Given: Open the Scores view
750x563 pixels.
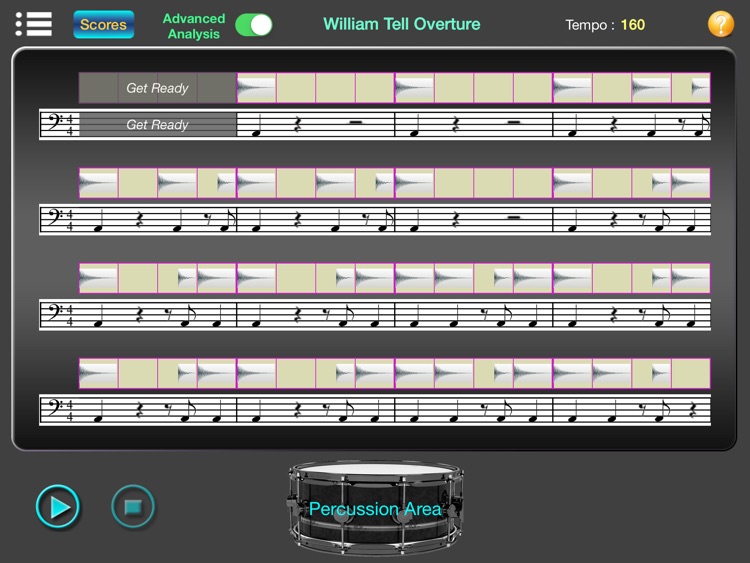Looking at the screenshot, I should click(103, 24).
